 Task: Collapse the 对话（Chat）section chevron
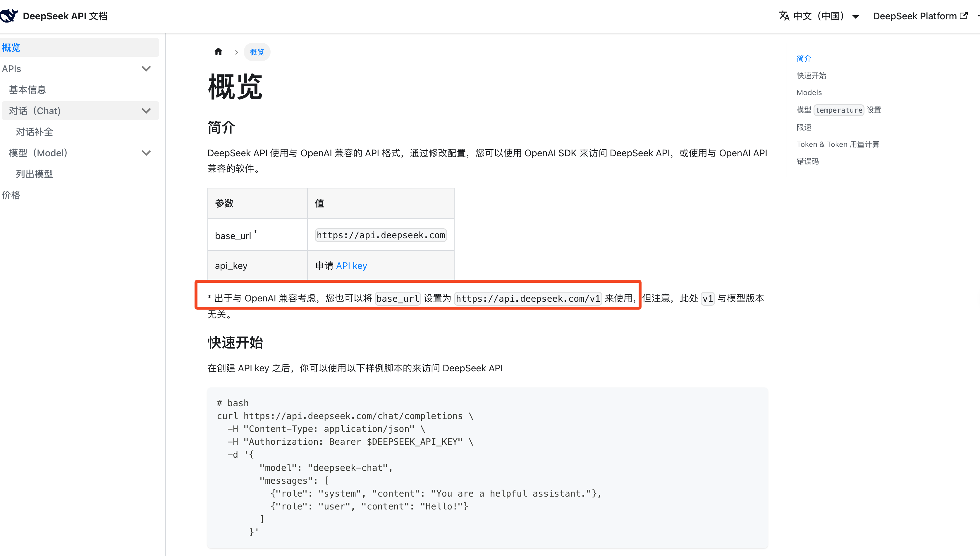[146, 111]
